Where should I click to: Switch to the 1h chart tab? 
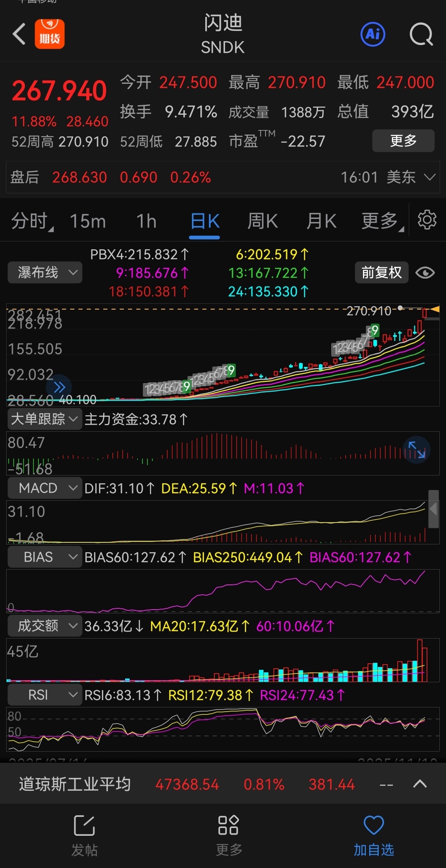pyautogui.click(x=147, y=221)
